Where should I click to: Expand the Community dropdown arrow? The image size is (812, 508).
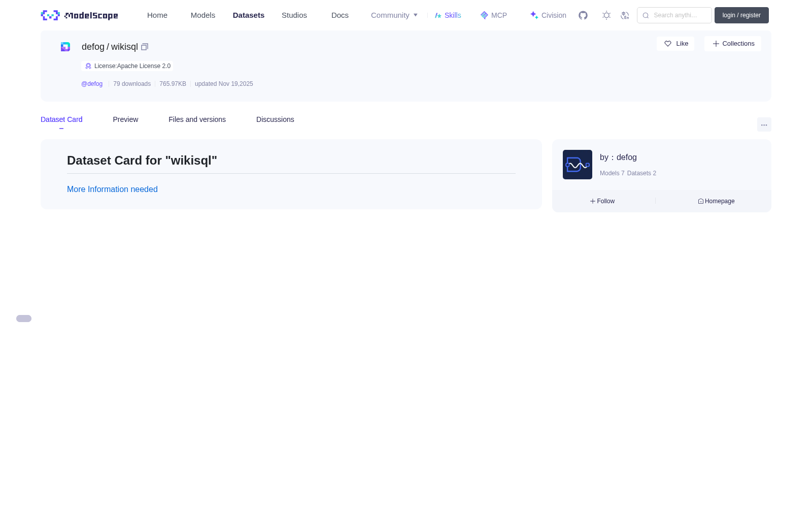click(x=416, y=15)
